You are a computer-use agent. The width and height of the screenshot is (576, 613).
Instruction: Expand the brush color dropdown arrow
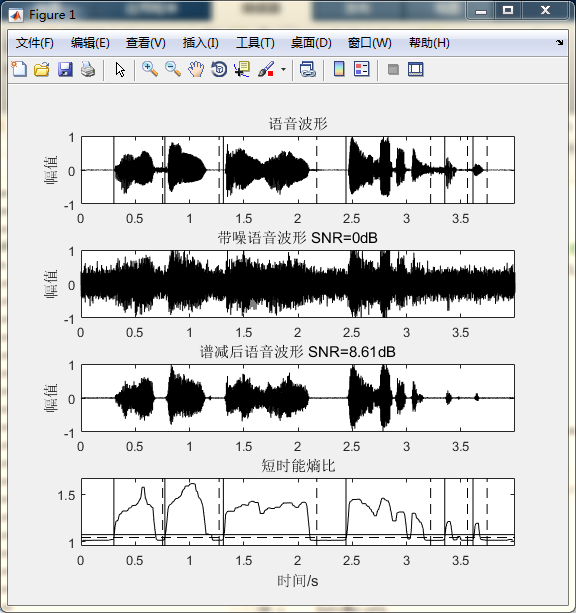click(x=284, y=70)
